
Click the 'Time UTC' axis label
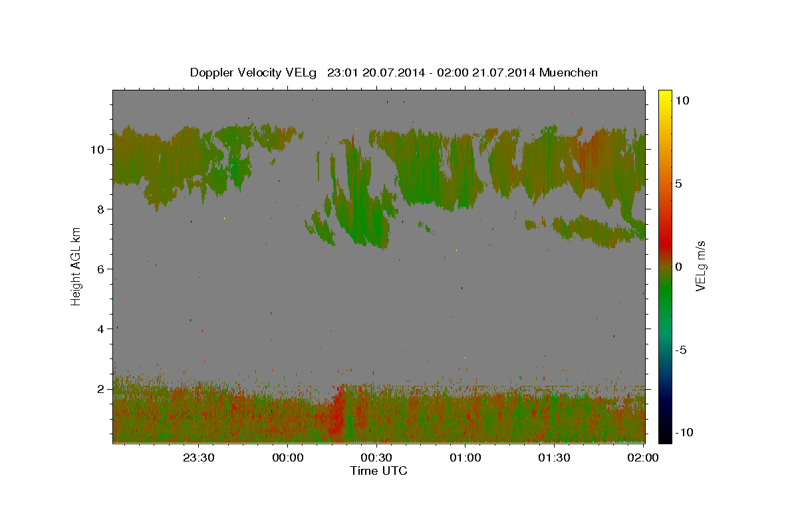tap(378, 471)
